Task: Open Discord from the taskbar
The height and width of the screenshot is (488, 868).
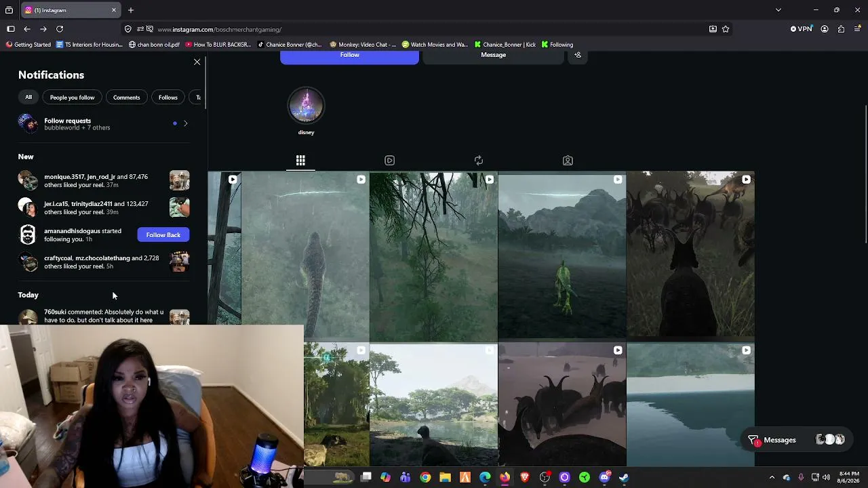Action: 605,478
